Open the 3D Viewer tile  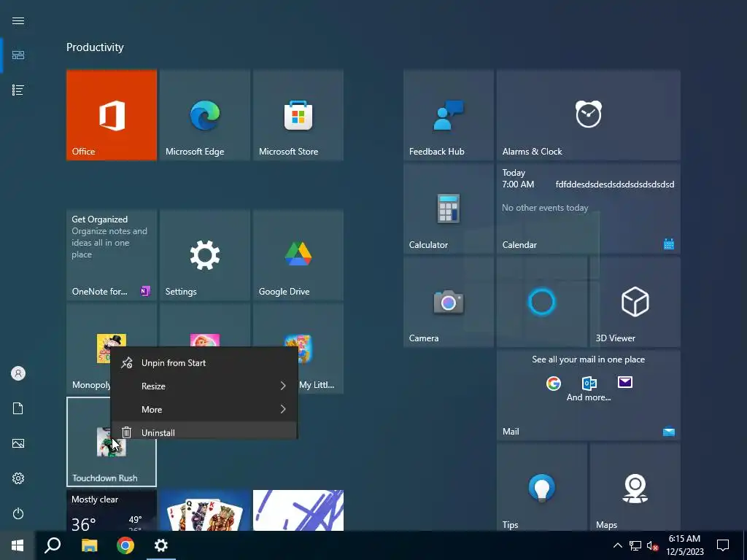point(635,301)
